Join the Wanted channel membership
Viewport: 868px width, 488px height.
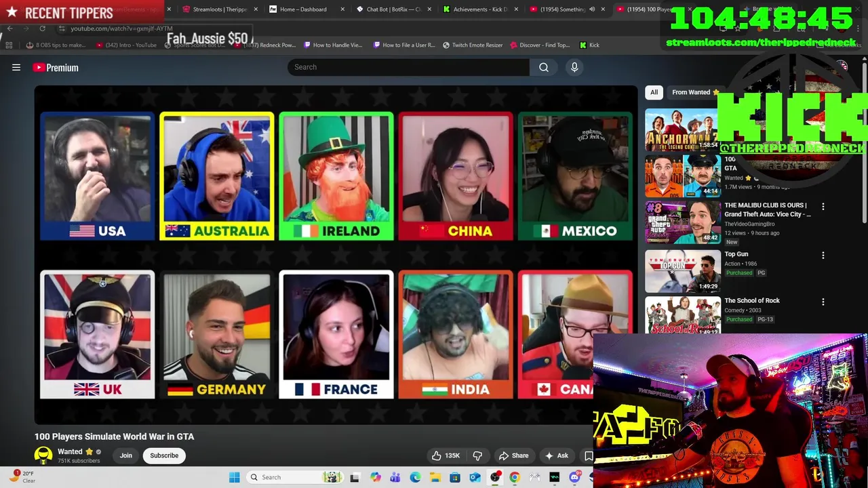click(126, 455)
